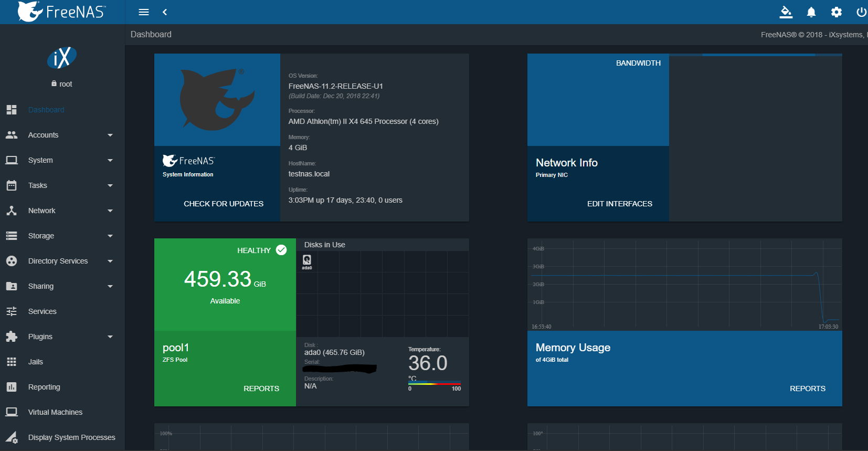This screenshot has height=451, width=868.
Task: Click the hostname testnas.local
Action: [x=309, y=174]
